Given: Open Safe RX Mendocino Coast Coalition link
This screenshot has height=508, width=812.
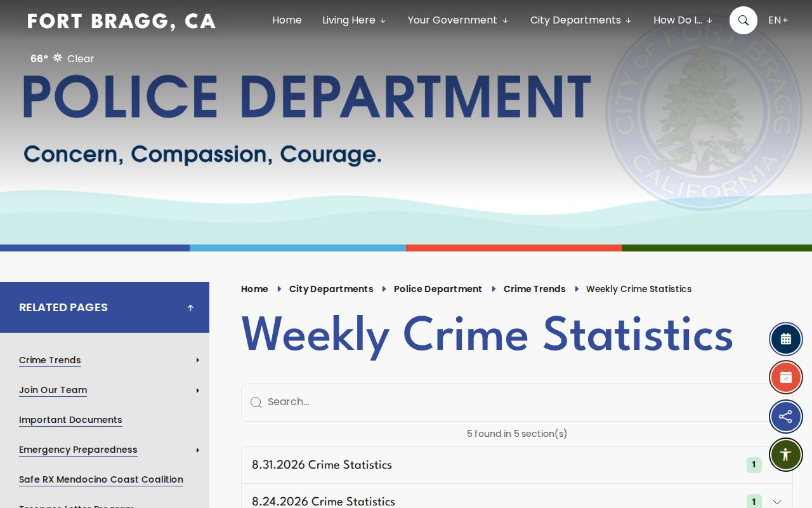Looking at the screenshot, I should point(101,479).
